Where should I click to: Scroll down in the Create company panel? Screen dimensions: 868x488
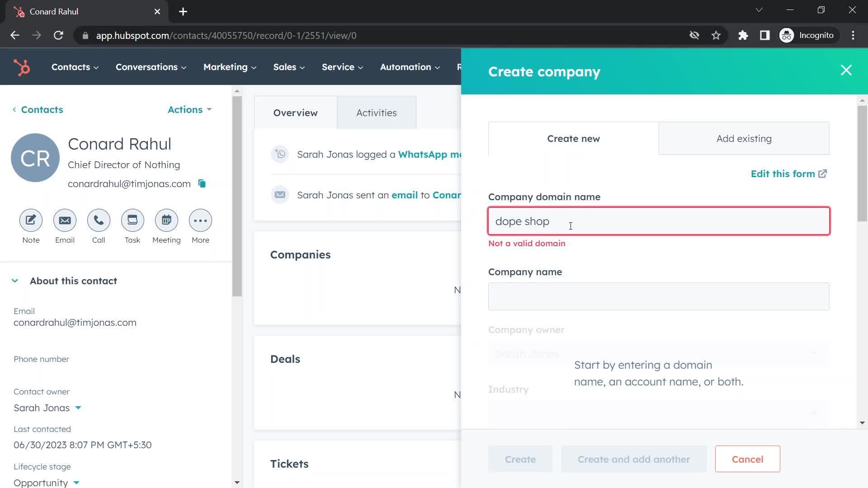[863, 422]
